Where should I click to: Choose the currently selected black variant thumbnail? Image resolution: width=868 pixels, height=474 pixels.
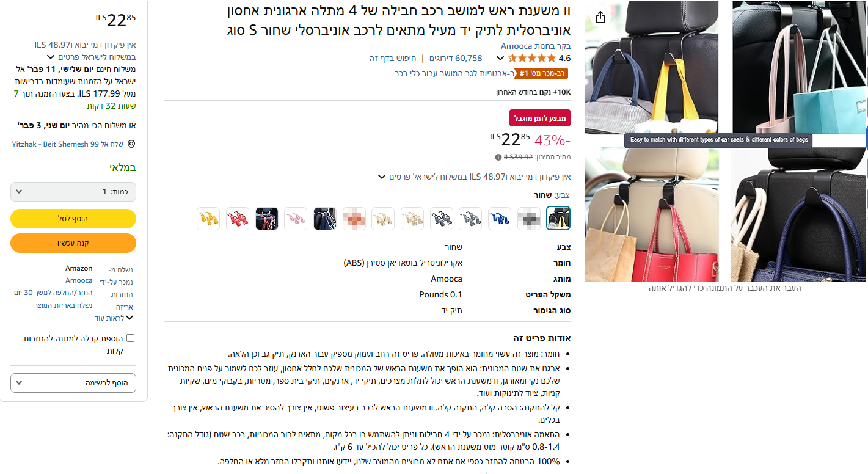558,218
